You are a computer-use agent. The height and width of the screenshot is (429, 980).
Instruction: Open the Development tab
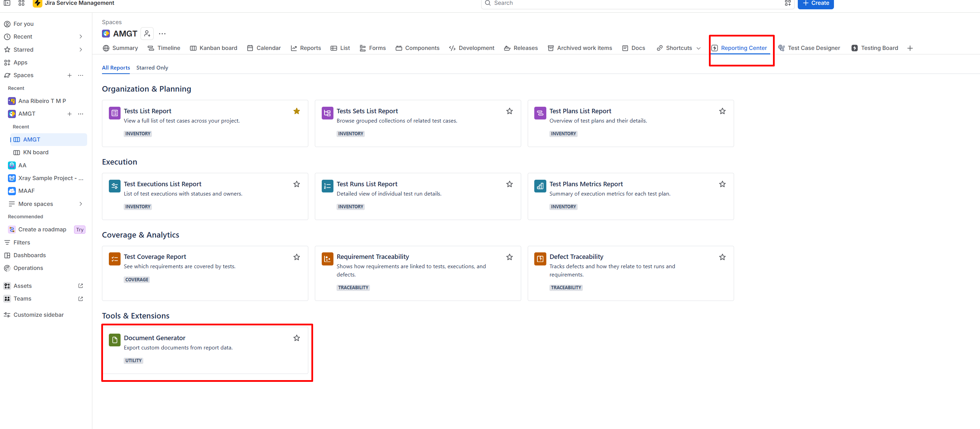tap(472, 48)
